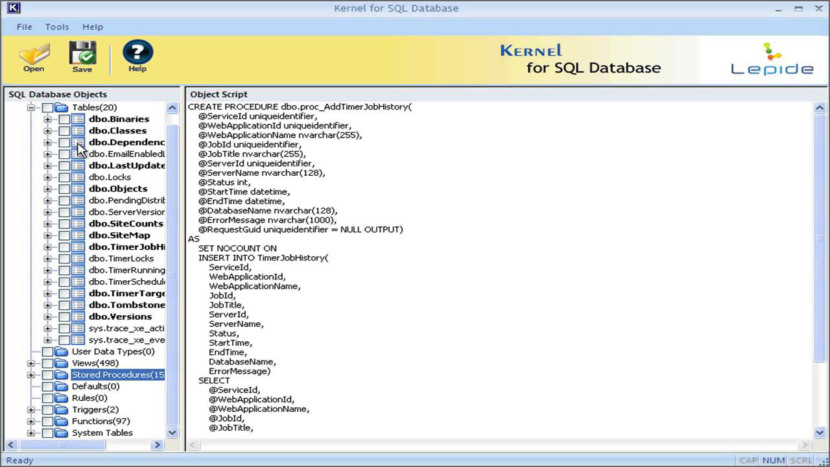Click the table icon of sys.trace_xe_acti
The height and width of the screenshot is (467, 830).
78,328
